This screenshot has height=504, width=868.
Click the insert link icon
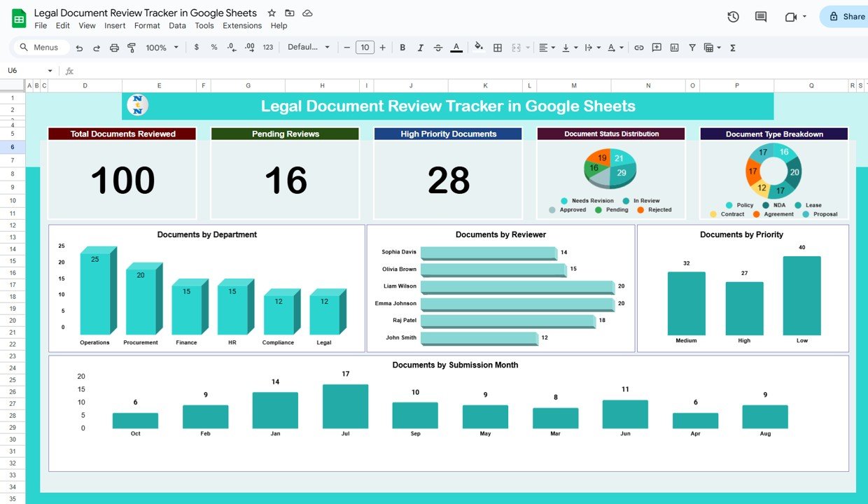[x=638, y=48]
